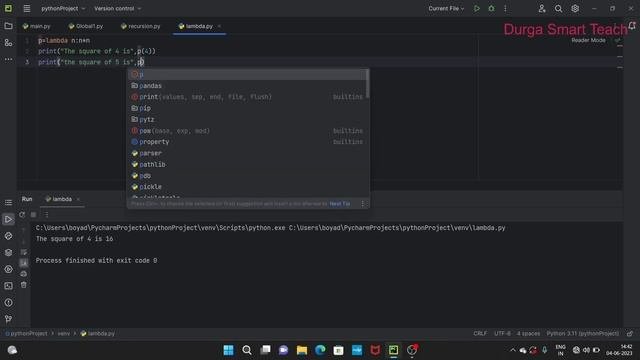Screen dimensions: 640x360
Task: Close the lambda.py editor tab
Action: [219, 26]
